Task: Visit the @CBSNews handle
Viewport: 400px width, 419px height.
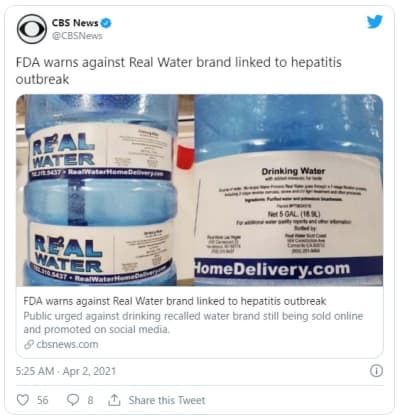Action: pyautogui.click(x=77, y=36)
